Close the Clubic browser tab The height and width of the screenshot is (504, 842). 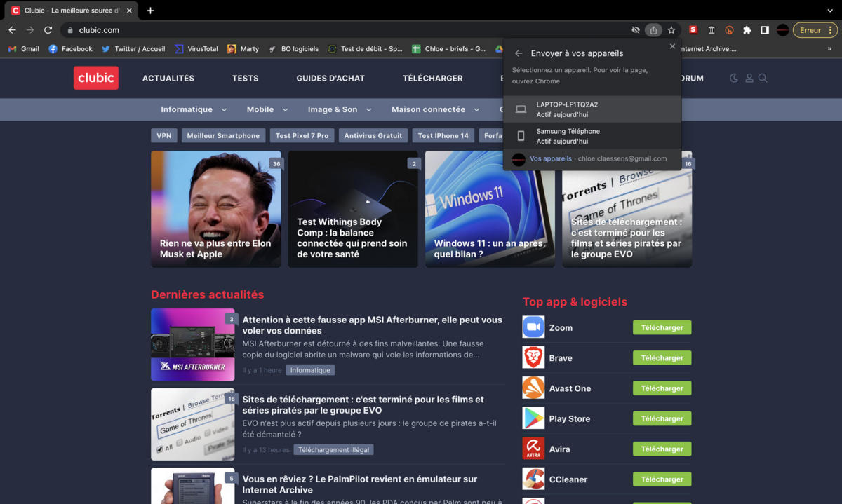(129, 11)
